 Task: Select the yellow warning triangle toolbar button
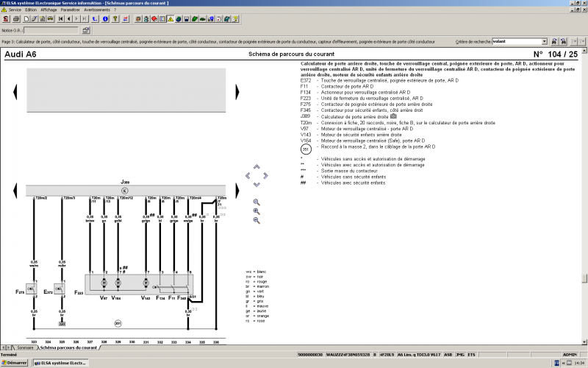(171, 19)
